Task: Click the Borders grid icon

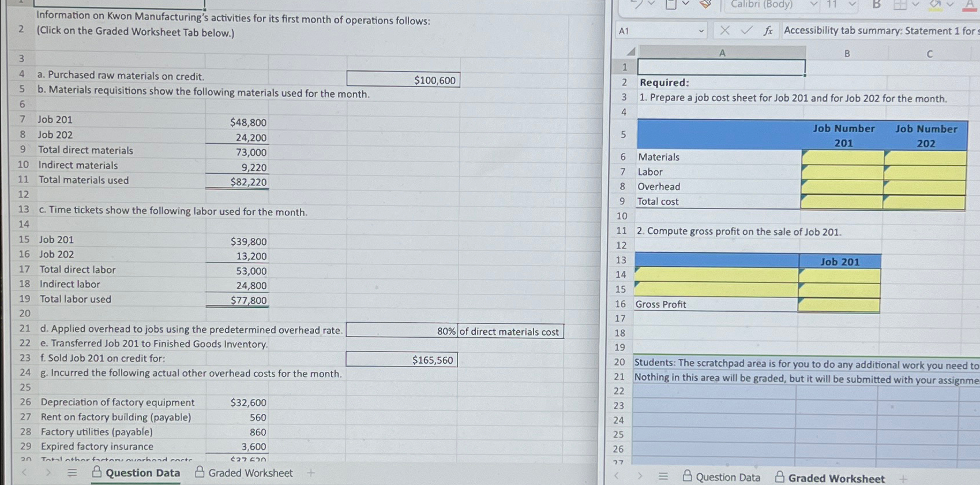Action: (900, 5)
